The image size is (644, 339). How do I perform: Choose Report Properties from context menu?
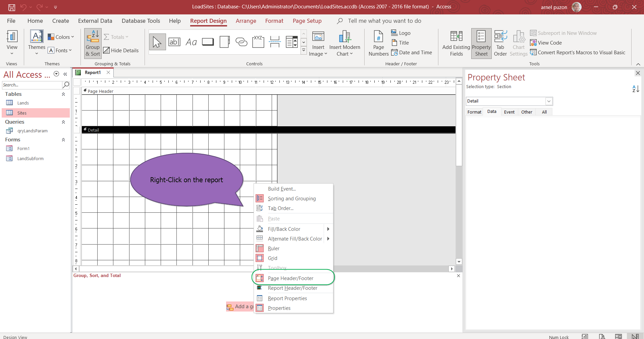click(287, 298)
